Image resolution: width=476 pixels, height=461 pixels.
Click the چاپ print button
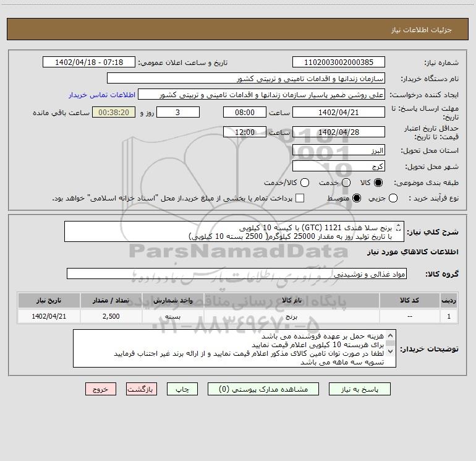[x=182, y=389]
